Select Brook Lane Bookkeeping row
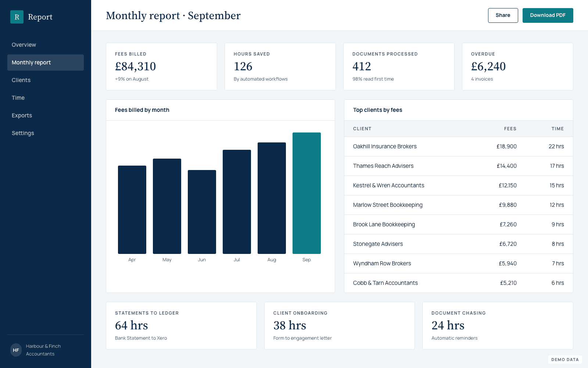 point(459,224)
